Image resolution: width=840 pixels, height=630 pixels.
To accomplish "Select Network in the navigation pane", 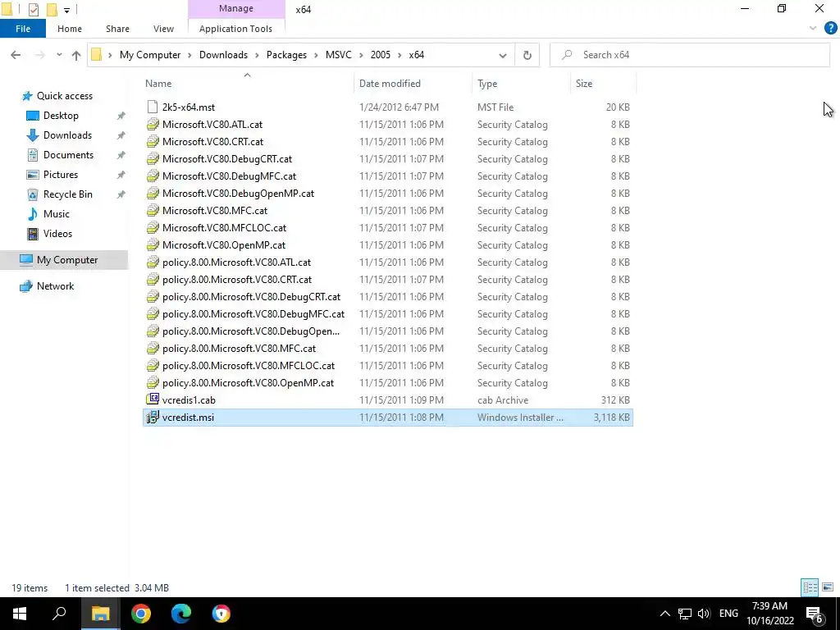I will [x=55, y=286].
